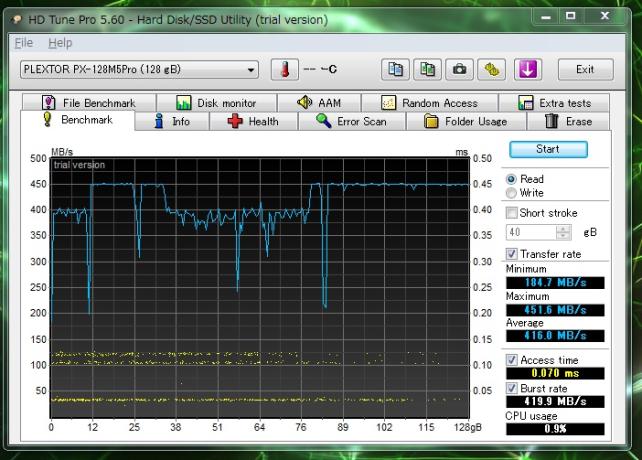Open the Health tab with red cross
Viewport: 642px width, 460px height.
click(x=253, y=121)
